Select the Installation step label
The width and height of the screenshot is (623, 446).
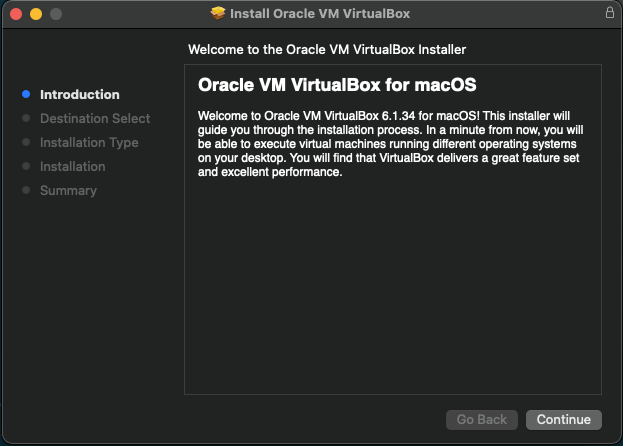[72, 167]
